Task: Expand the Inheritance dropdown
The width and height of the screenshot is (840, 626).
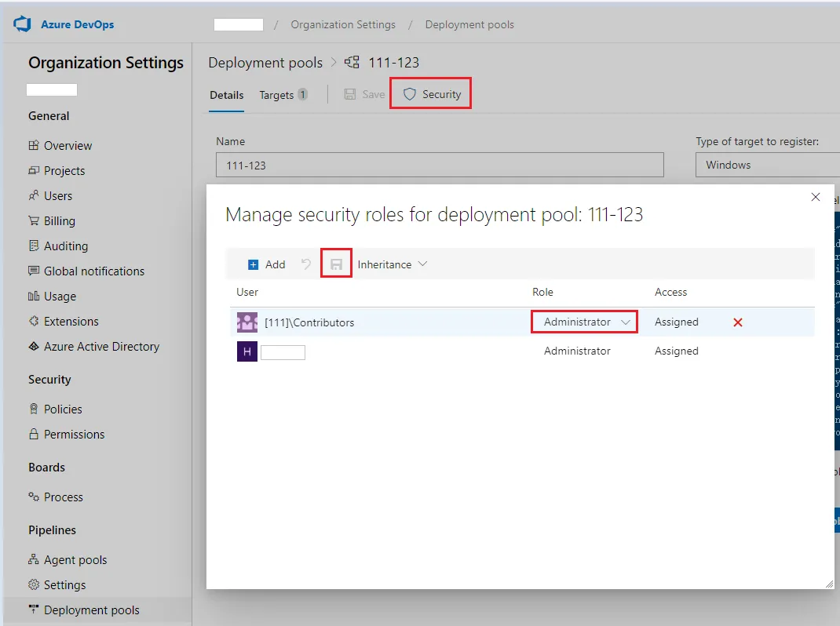Action: coord(393,264)
